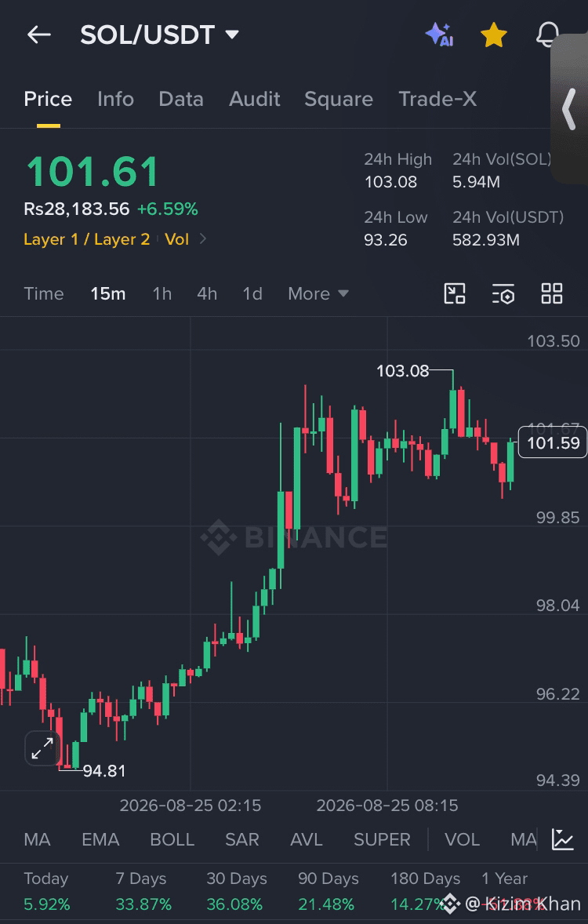Screen dimensions: 588x924
Task: Tap the +6.59% change value
Action: (167, 209)
